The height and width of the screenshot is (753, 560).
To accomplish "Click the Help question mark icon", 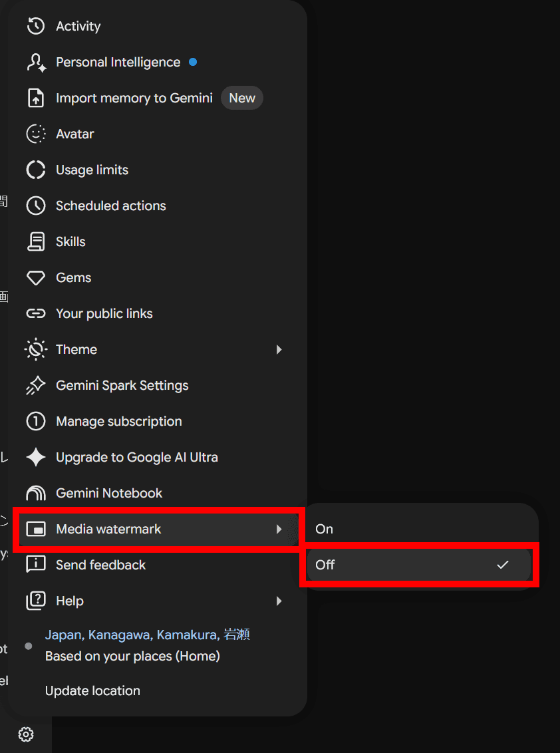I will point(36,601).
